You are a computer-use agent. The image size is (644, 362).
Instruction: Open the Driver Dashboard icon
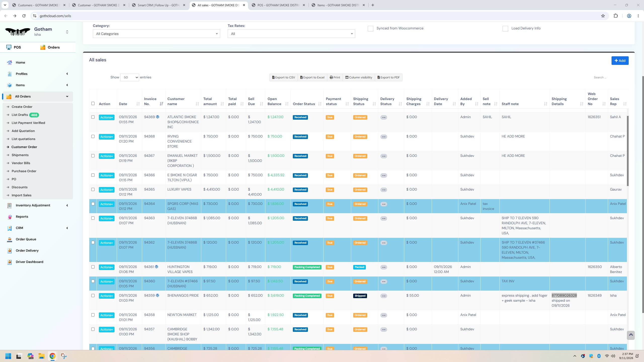pyautogui.click(x=10, y=262)
